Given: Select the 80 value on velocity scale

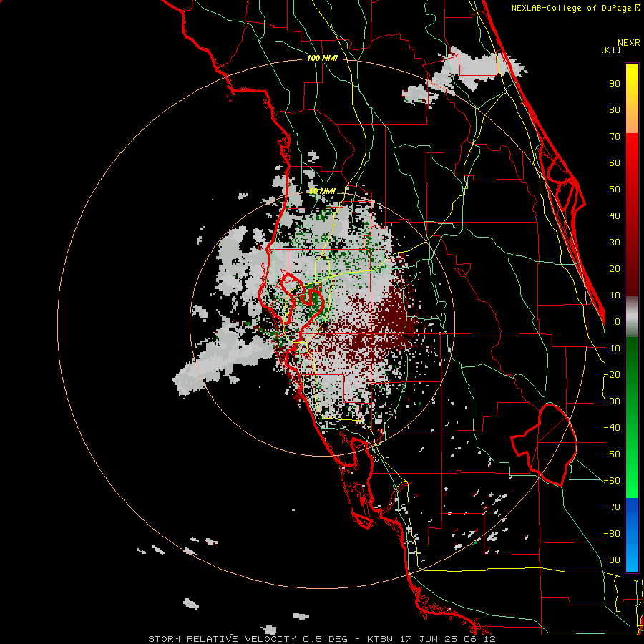Looking at the screenshot, I should [615, 110].
